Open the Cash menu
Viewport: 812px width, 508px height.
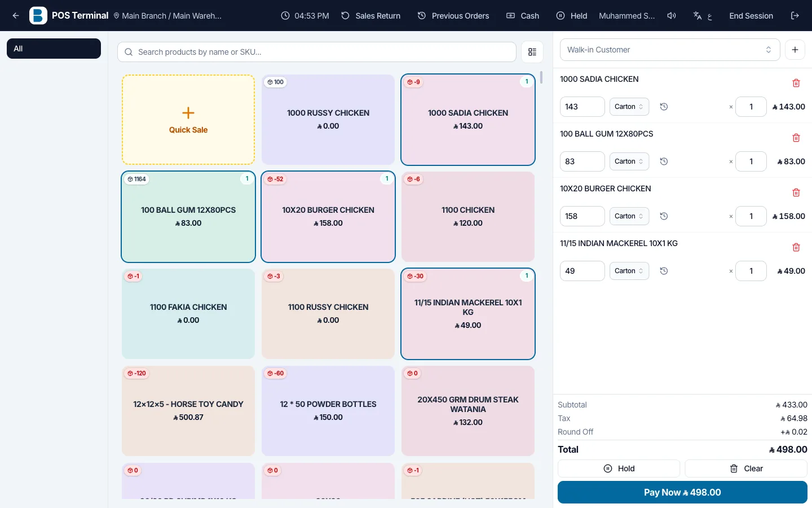click(x=523, y=16)
